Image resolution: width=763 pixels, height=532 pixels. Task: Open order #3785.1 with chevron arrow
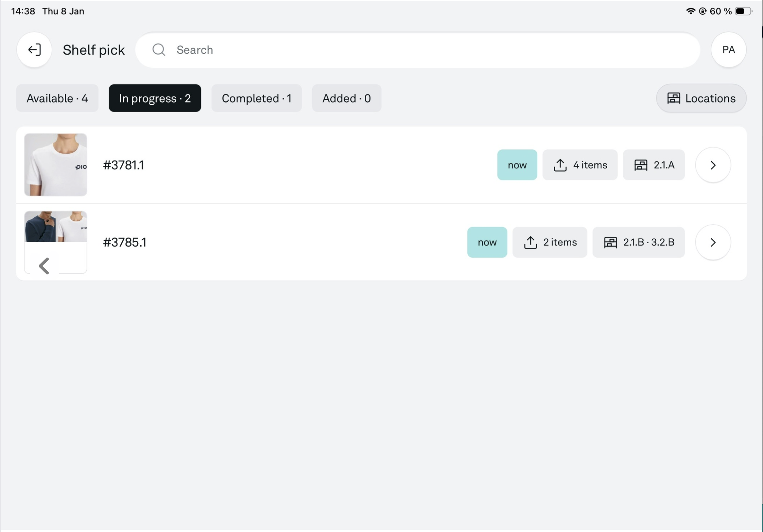(713, 242)
